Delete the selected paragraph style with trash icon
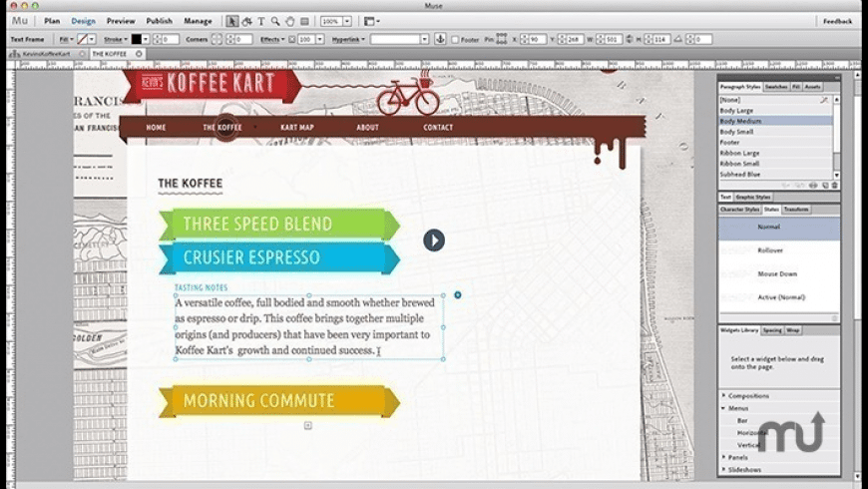The height and width of the screenshot is (489, 868). click(834, 185)
